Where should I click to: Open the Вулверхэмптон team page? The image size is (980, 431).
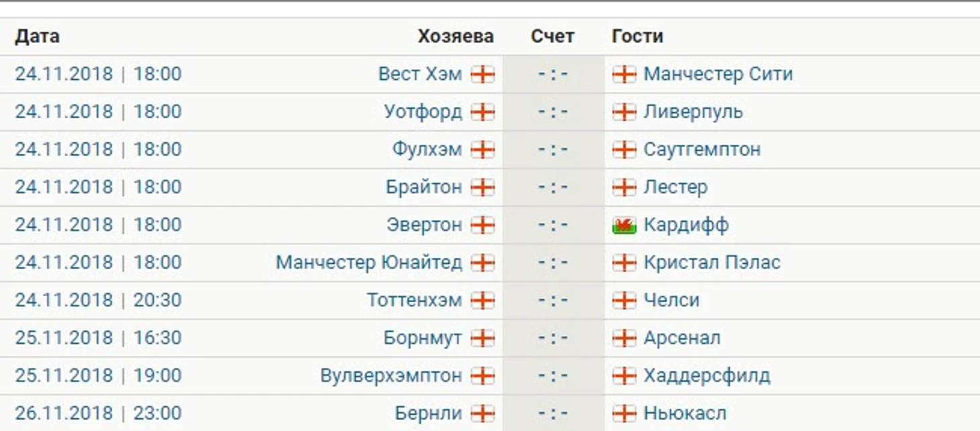click(x=391, y=375)
